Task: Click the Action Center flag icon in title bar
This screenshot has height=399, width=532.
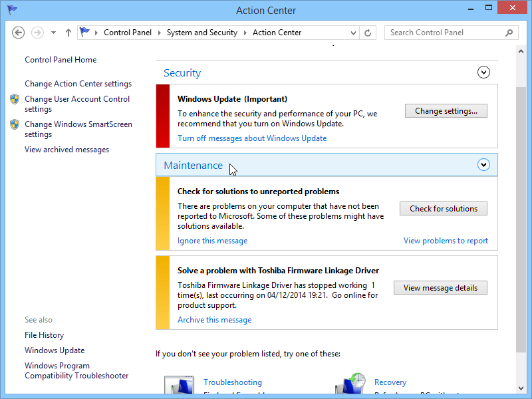Action: coord(12,9)
